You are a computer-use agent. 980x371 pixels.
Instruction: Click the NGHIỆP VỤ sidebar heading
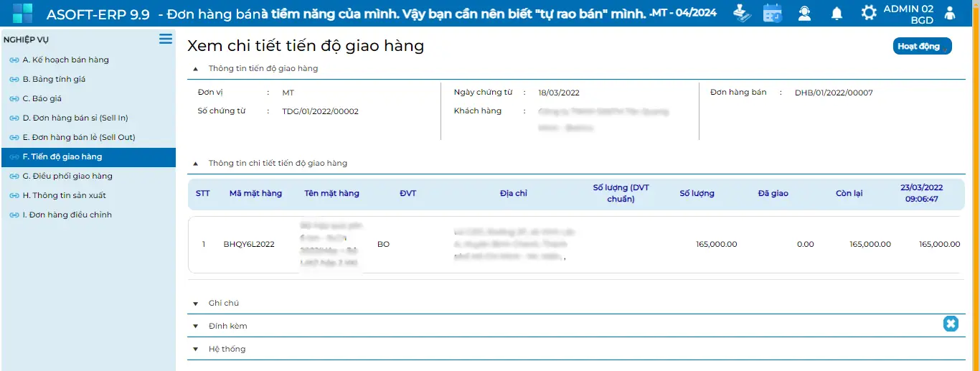tap(26, 39)
